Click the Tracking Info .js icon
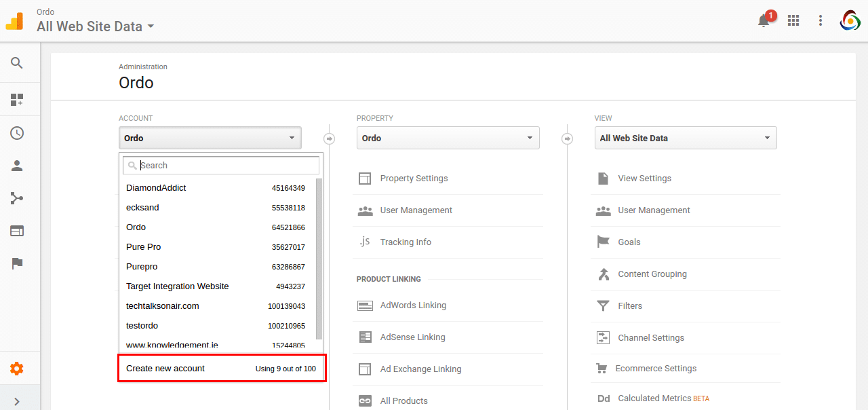 point(365,242)
